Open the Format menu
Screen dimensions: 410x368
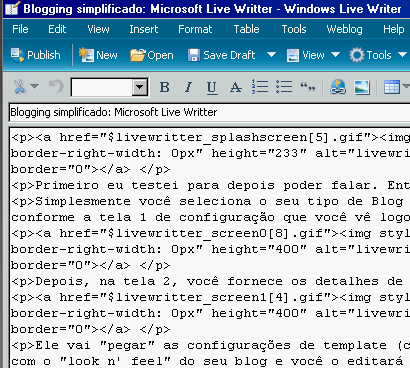pyautogui.click(x=195, y=29)
